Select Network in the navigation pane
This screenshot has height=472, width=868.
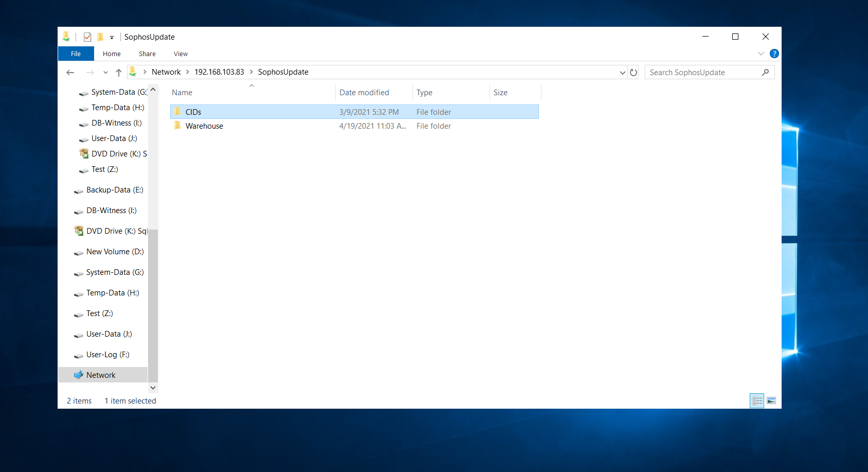(103, 375)
